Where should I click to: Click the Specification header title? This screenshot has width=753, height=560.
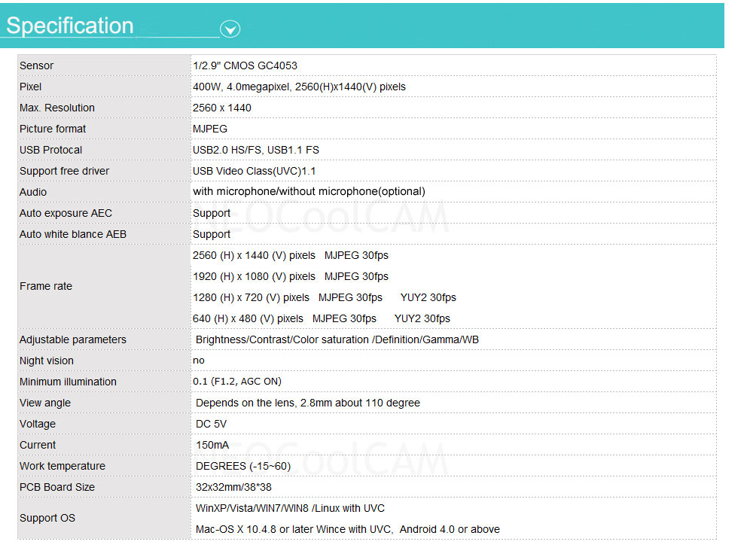pyautogui.click(x=70, y=26)
